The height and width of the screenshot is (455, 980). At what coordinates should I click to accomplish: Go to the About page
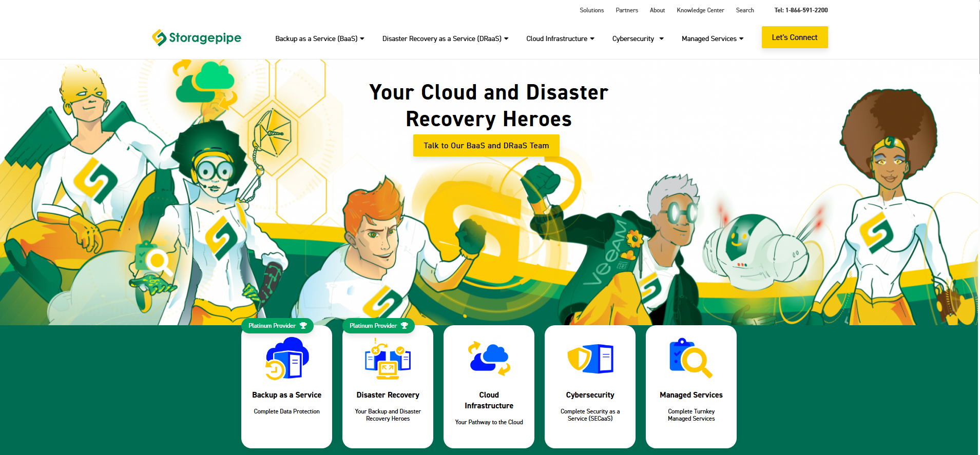(657, 10)
